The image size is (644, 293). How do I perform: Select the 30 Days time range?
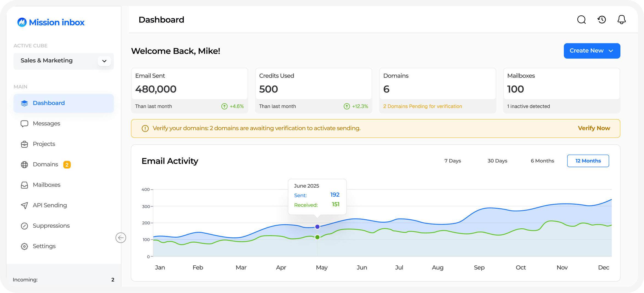497,161
